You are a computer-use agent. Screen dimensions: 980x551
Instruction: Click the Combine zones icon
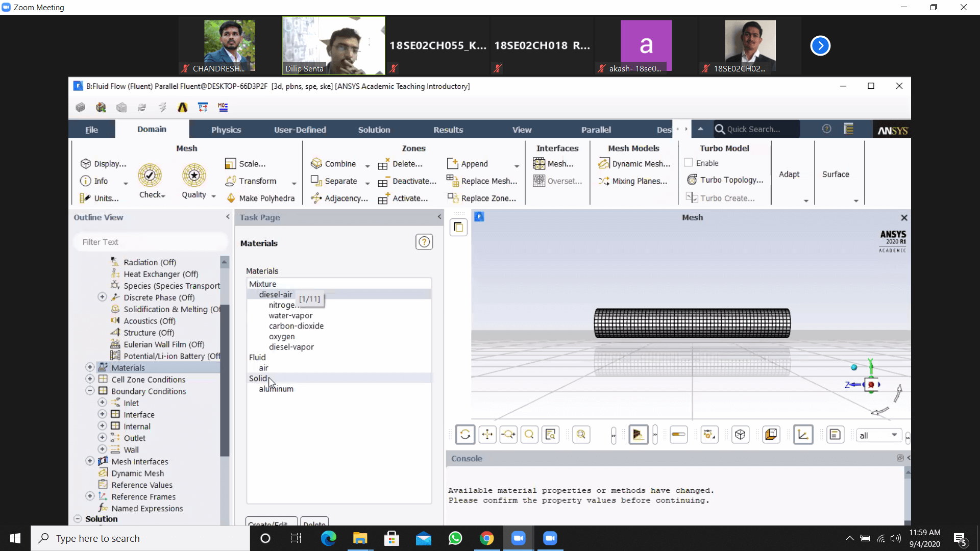click(316, 164)
